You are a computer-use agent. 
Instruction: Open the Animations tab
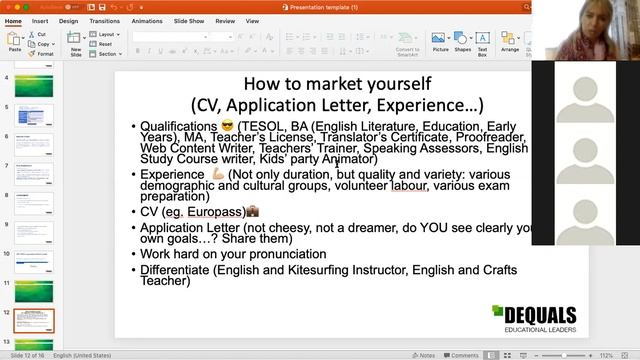tap(147, 21)
